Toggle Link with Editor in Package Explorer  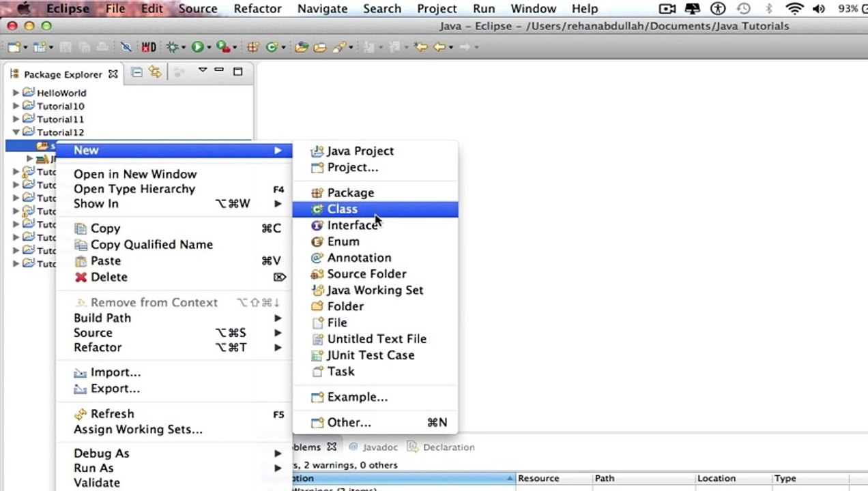point(155,72)
